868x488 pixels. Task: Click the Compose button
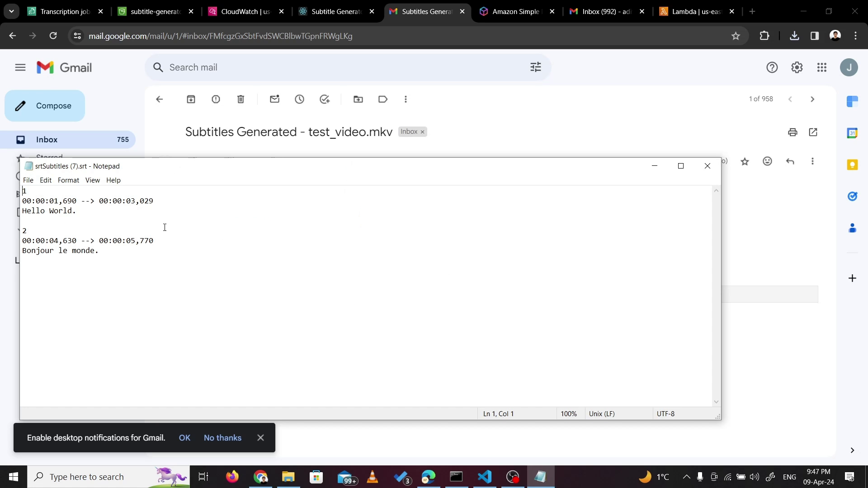[45, 106]
